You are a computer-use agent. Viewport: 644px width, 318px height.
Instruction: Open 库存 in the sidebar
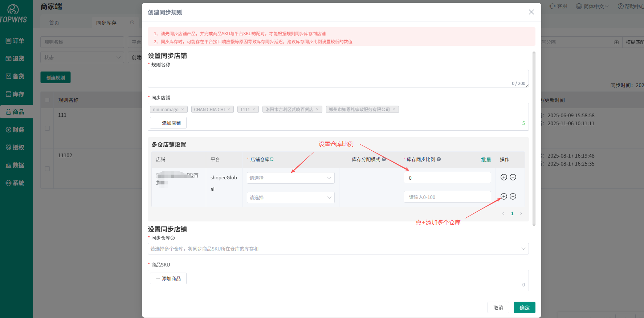(x=15, y=94)
